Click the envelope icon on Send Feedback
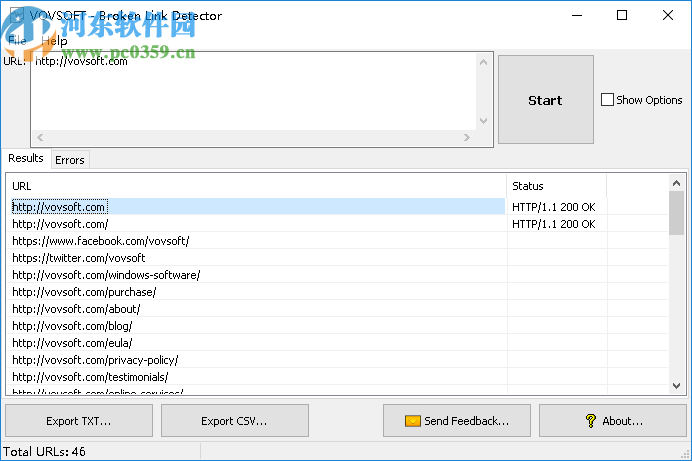The image size is (692, 461). (x=413, y=421)
